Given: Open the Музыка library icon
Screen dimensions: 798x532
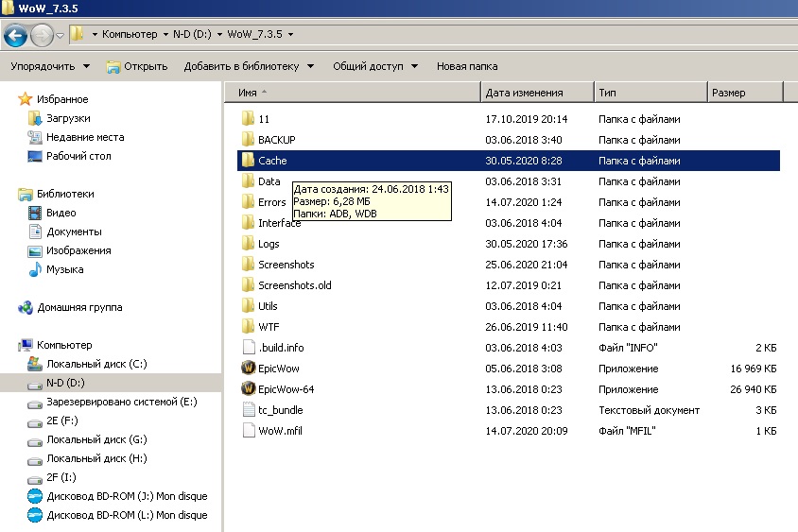Looking at the screenshot, I should tap(35, 269).
